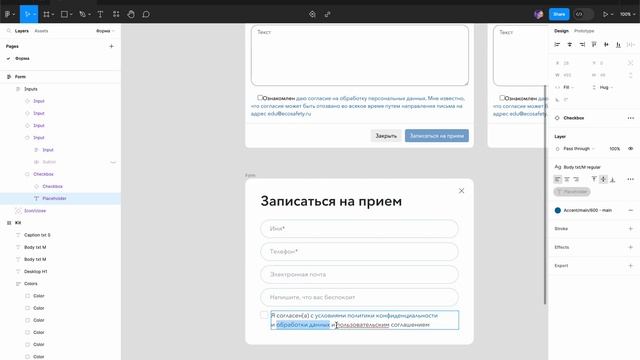Viewport: 640px width, 360px height.
Task: Click the Закрыть button in upper form
Action: pyautogui.click(x=386, y=136)
